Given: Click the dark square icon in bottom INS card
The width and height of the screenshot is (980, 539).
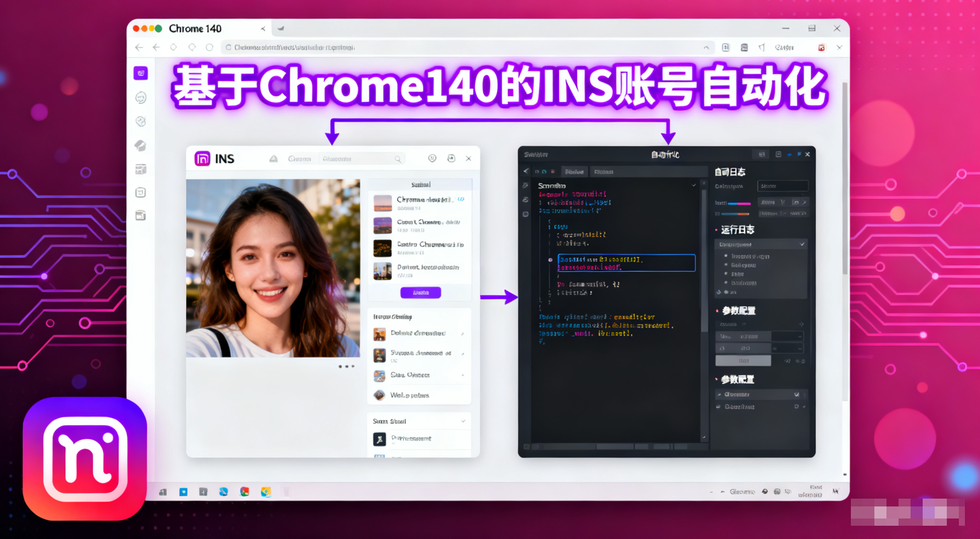Looking at the screenshot, I should pos(379,439).
